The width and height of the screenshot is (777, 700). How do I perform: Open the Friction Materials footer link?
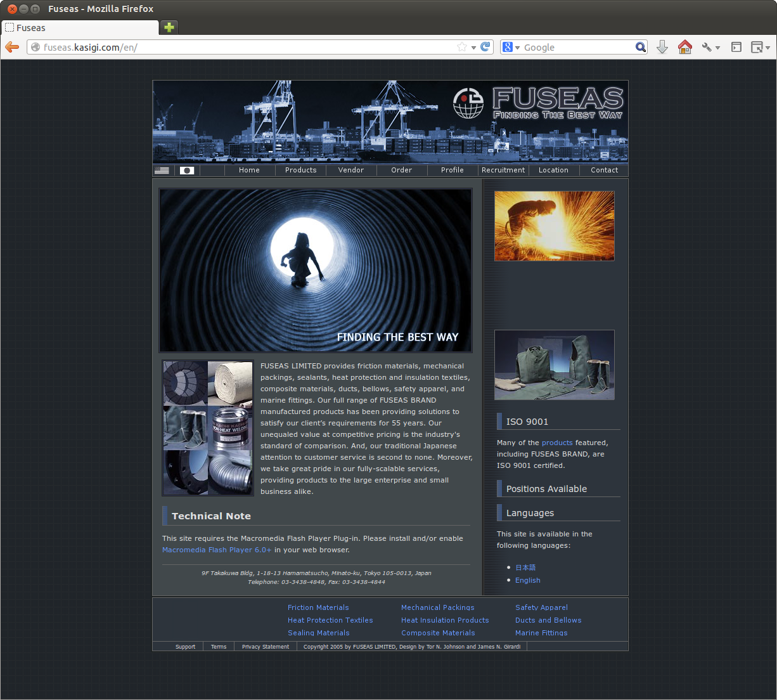pos(318,607)
